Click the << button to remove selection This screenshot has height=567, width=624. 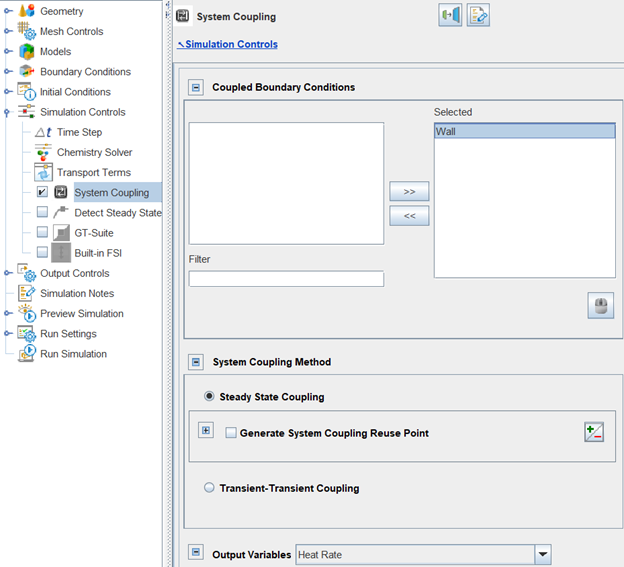point(409,215)
